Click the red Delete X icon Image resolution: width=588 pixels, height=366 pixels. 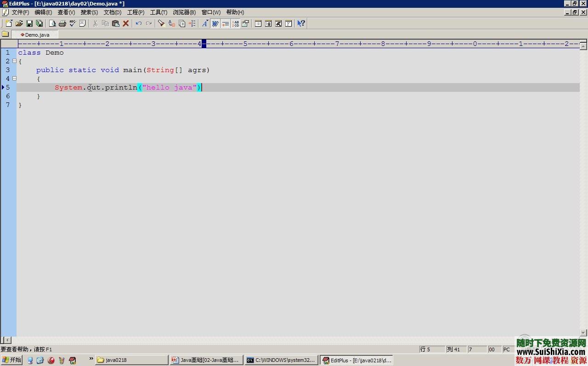pyautogui.click(x=126, y=23)
